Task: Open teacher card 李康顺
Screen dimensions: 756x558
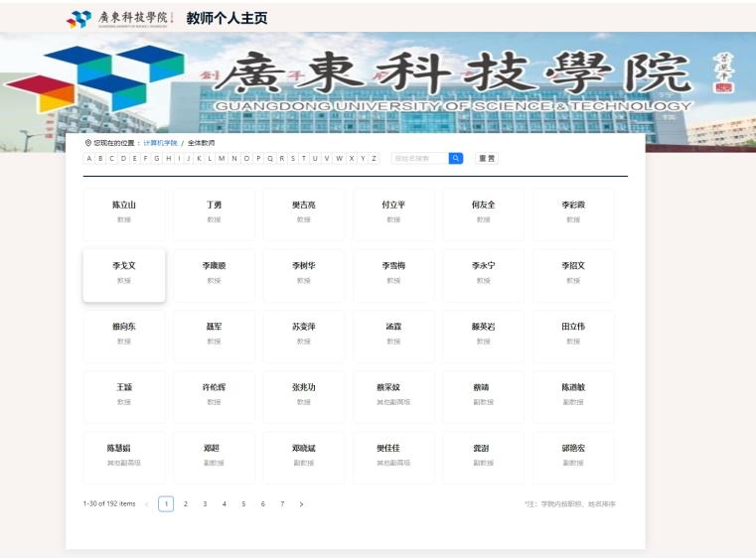Action: click(214, 276)
